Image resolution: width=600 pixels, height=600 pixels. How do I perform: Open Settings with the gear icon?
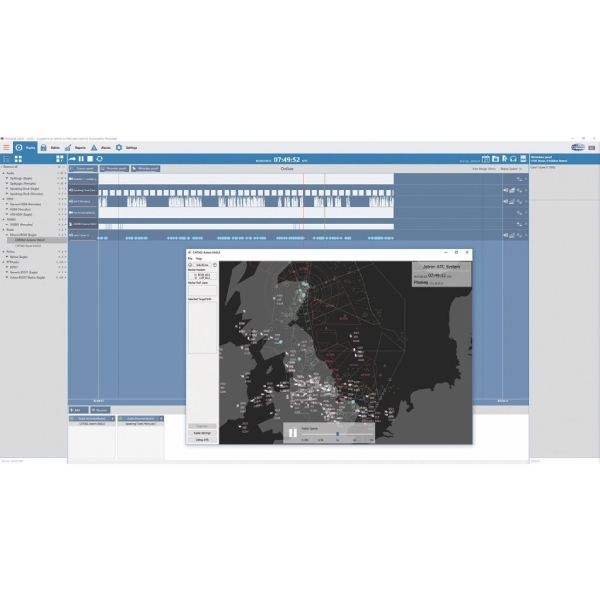tap(125, 147)
